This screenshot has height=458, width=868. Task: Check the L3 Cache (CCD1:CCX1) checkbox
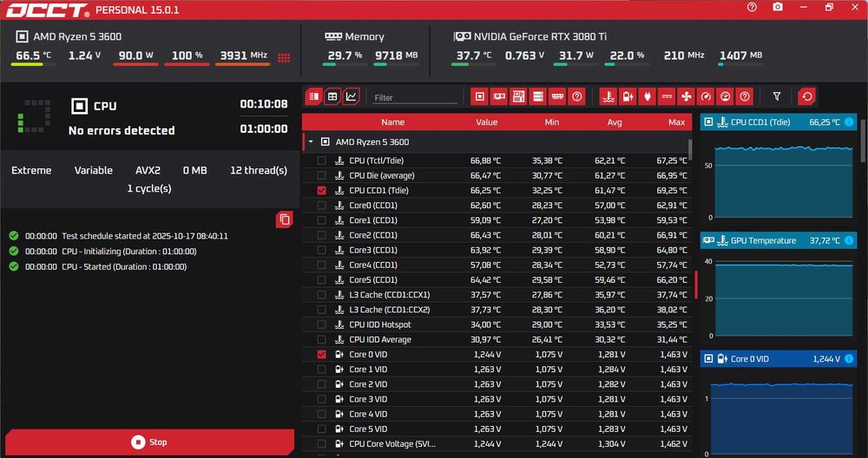(x=322, y=295)
